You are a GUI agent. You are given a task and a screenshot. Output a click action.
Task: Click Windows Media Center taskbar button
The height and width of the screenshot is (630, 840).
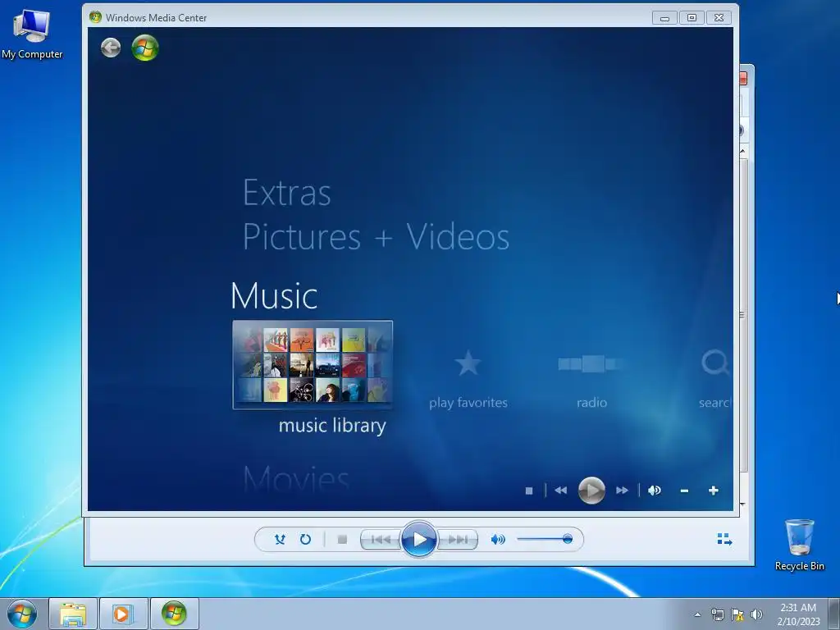point(174,614)
